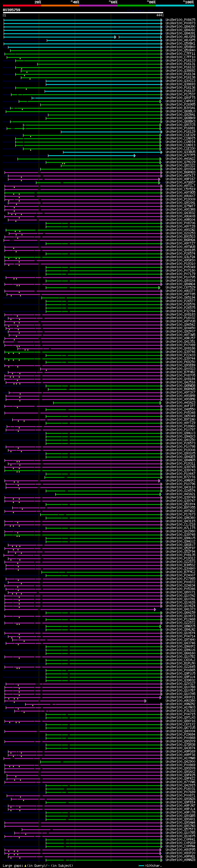
Task: Select the UniRef100_A7Y7F5 label
Action: 180,155
